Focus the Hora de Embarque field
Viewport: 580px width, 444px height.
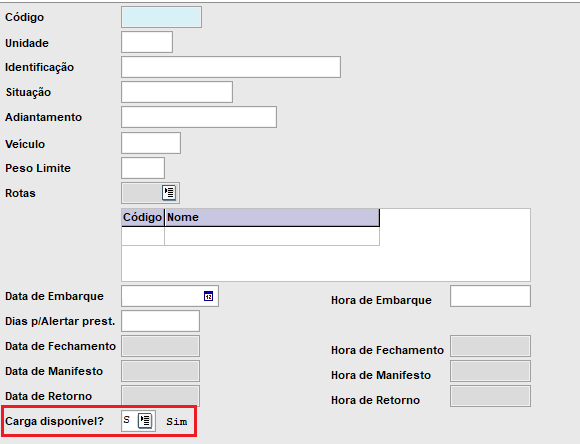pyautogui.click(x=490, y=296)
